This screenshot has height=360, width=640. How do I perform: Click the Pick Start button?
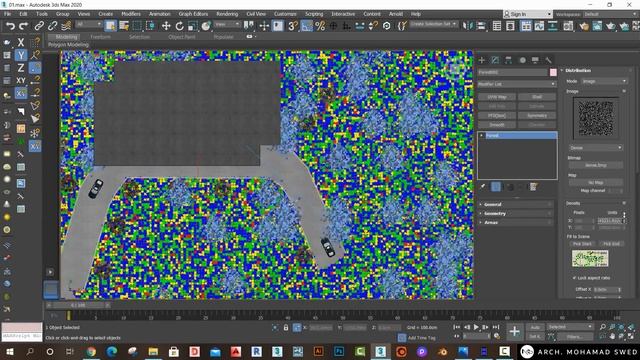click(x=582, y=244)
